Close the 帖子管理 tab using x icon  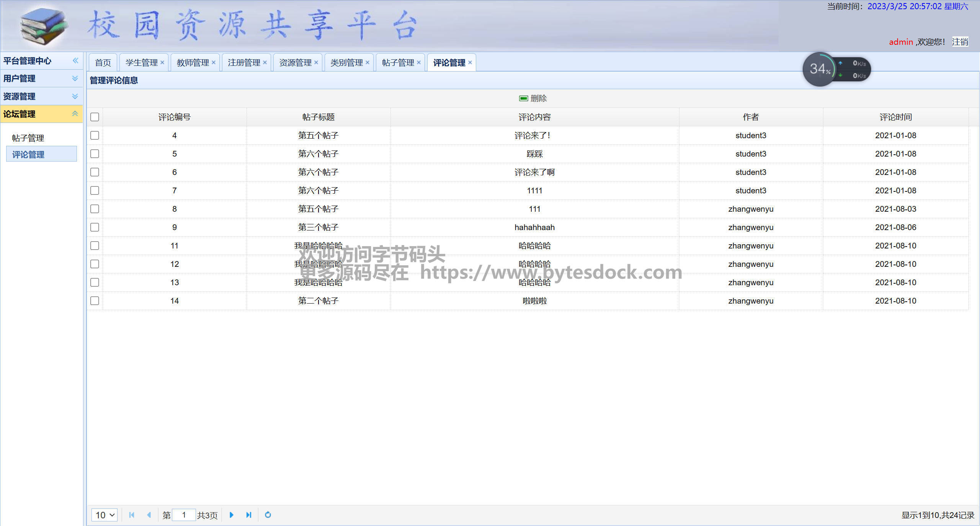(x=419, y=62)
